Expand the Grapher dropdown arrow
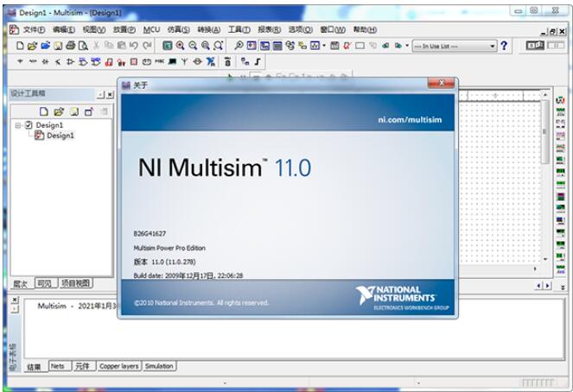 pos(324,46)
